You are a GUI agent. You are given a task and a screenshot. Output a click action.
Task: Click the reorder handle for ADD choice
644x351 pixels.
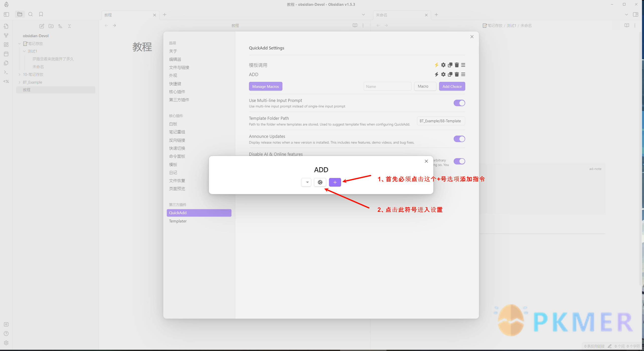coord(463,74)
